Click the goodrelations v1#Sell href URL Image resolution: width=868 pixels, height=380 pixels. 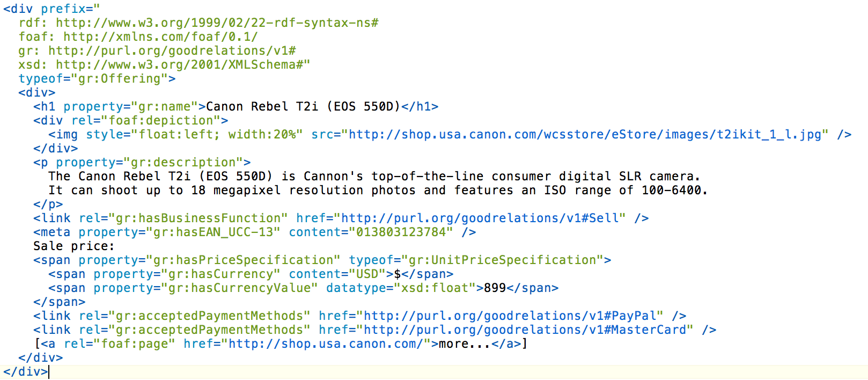coord(483,218)
